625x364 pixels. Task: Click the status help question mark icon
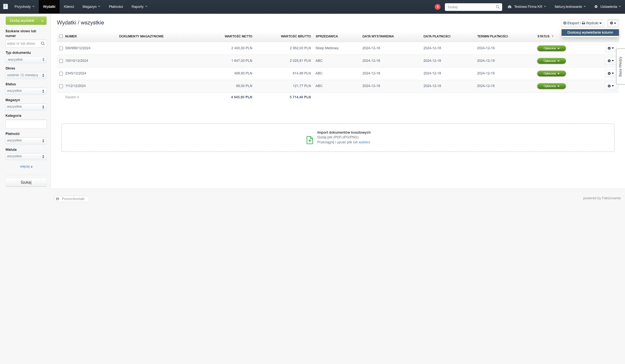553,36
